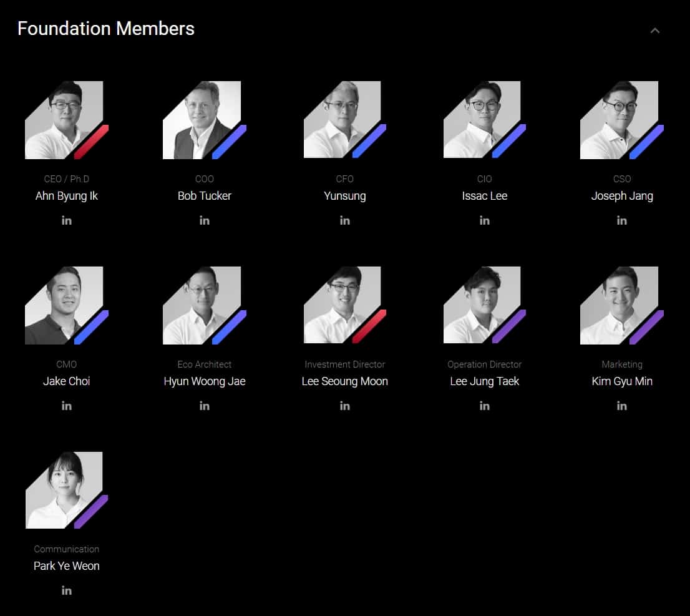Click LinkedIn icon under Park Ye Weon
The image size is (690, 616).
(x=67, y=590)
